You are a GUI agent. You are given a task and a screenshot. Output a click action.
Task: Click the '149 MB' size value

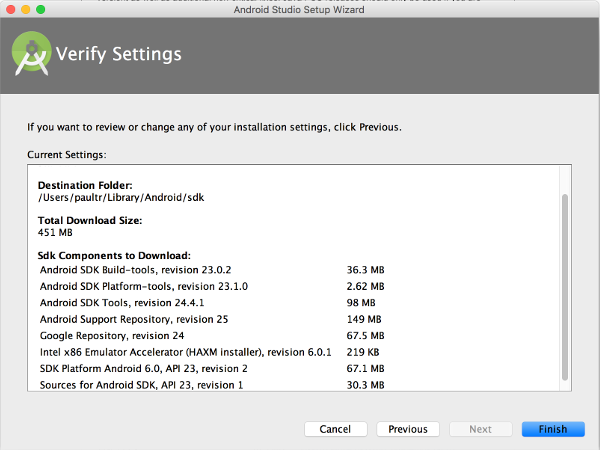click(x=364, y=319)
